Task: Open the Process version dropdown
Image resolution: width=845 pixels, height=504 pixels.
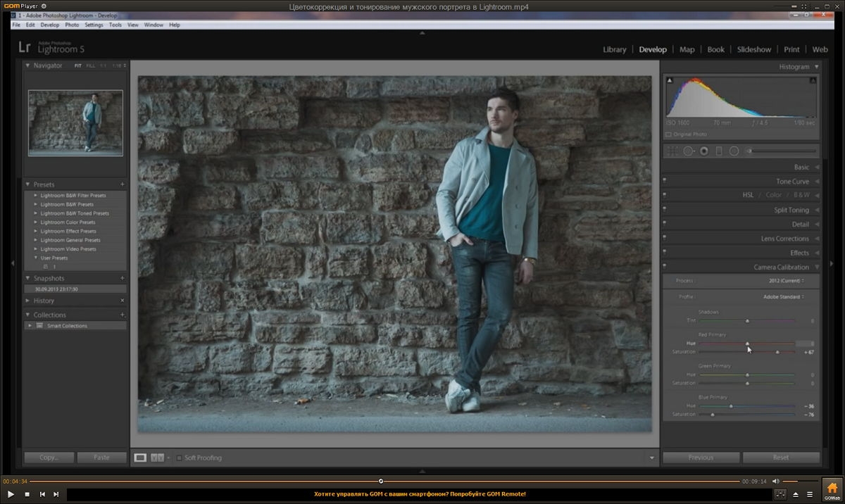Action: (785, 281)
